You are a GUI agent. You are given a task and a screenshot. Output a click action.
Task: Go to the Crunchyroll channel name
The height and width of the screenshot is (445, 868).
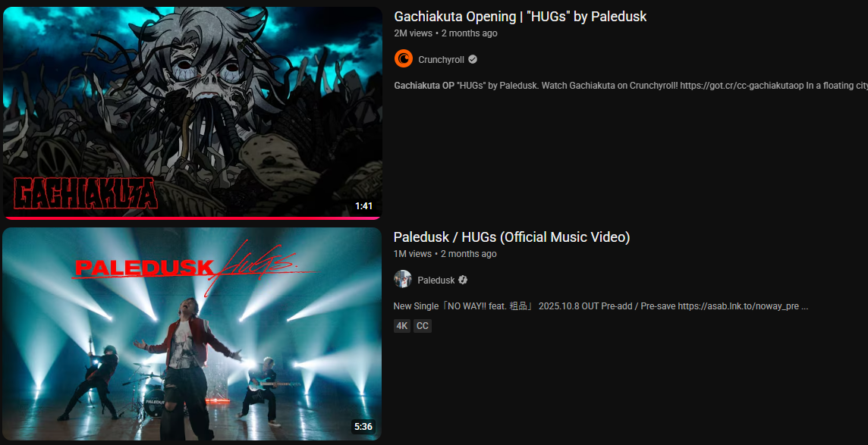(x=441, y=59)
